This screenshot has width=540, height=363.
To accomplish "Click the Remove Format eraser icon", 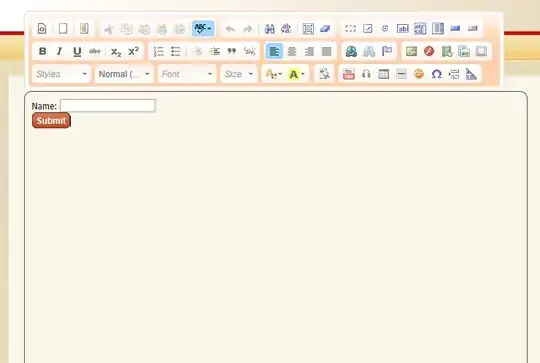I will pos(325,29).
